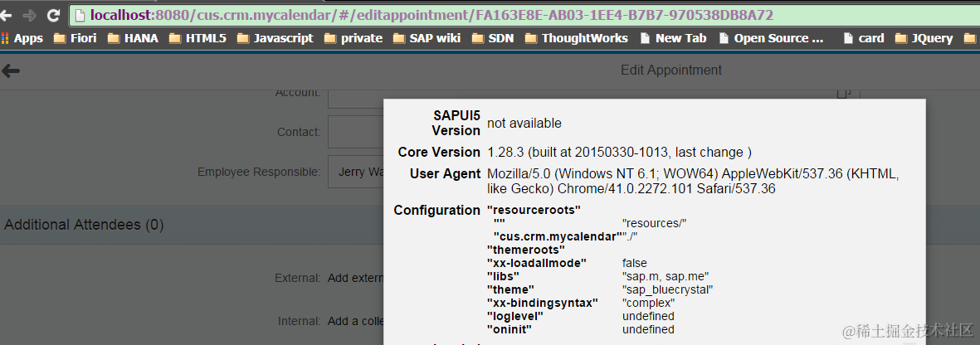Click the Contact input field
980x345 pixels.
coord(356,132)
